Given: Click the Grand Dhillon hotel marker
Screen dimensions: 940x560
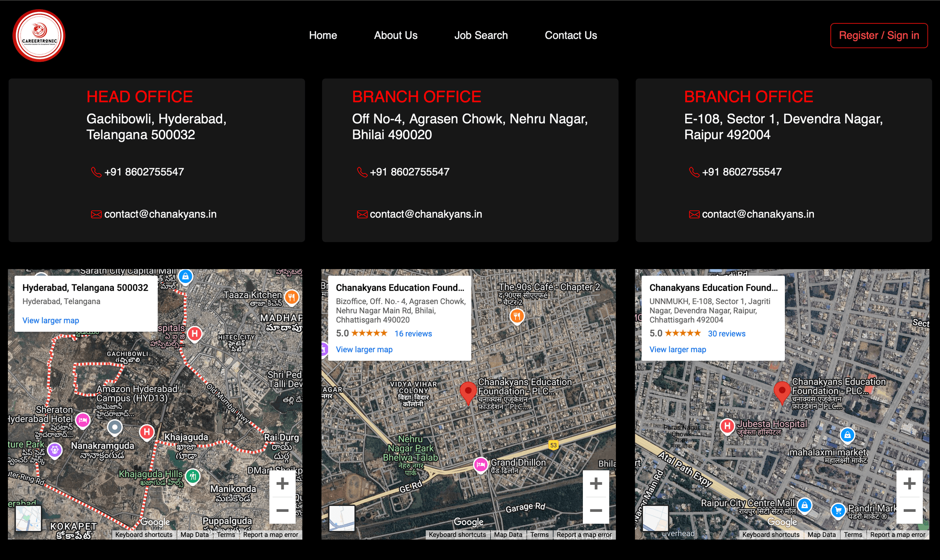Looking at the screenshot, I should pyautogui.click(x=481, y=465).
